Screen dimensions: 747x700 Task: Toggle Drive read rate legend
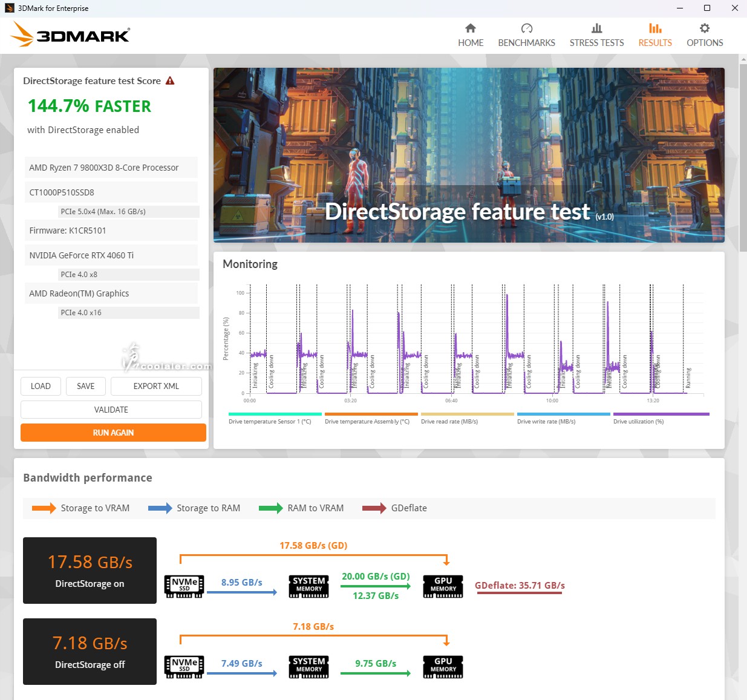pyautogui.click(x=467, y=419)
